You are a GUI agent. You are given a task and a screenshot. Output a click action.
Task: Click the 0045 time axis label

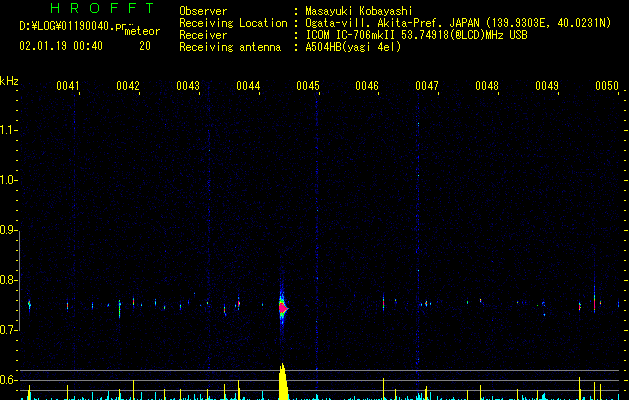click(x=308, y=86)
